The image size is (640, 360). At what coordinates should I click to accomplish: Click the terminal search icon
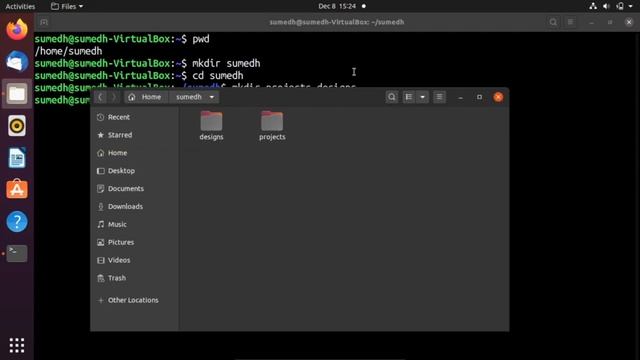(x=553, y=22)
